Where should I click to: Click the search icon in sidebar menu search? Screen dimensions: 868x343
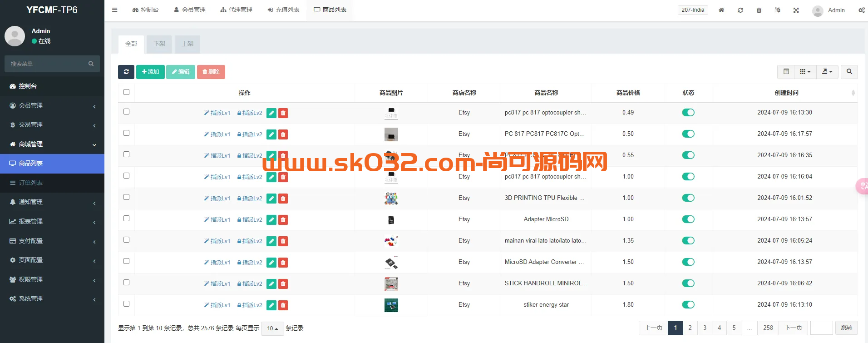pyautogui.click(x=91, y=64)
